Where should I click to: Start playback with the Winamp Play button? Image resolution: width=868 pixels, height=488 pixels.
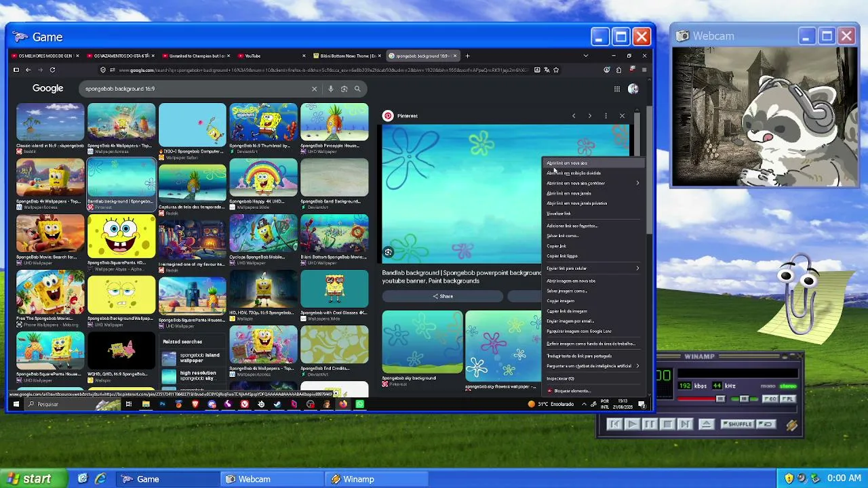(631, 424)
